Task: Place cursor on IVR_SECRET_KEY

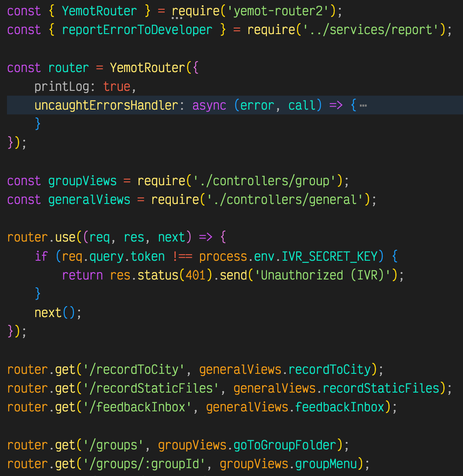Action: click(333, 256)
